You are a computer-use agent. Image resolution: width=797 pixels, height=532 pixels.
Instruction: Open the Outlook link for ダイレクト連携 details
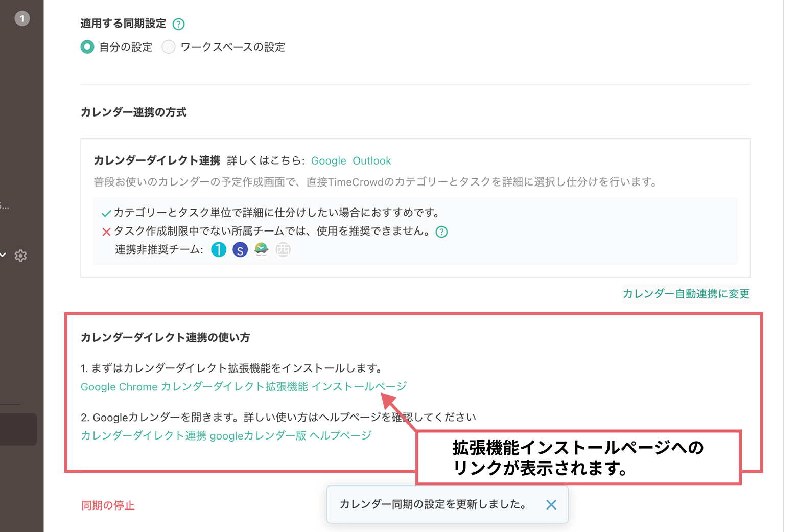click(371, 160)
